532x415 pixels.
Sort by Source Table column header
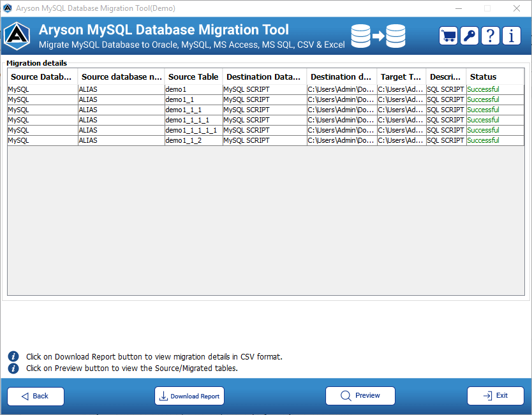click(x=193, y=76)
